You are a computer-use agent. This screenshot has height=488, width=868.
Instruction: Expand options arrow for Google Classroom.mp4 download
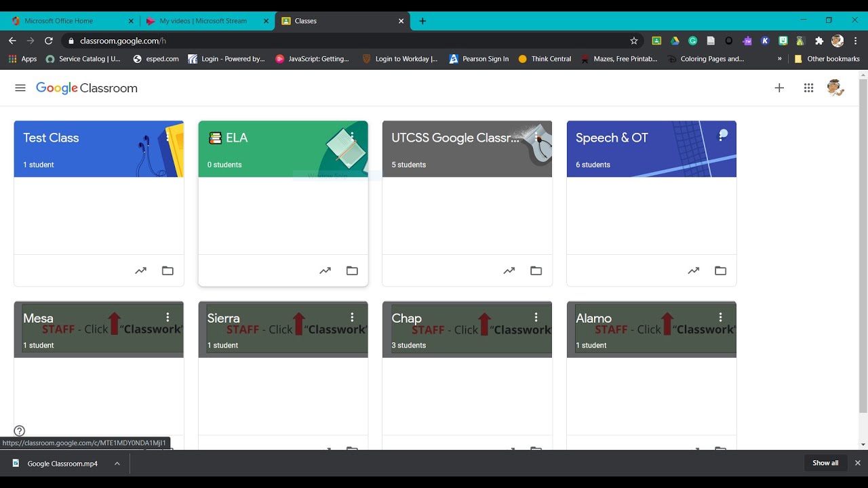pyautogui.click(x=117, y=464)
